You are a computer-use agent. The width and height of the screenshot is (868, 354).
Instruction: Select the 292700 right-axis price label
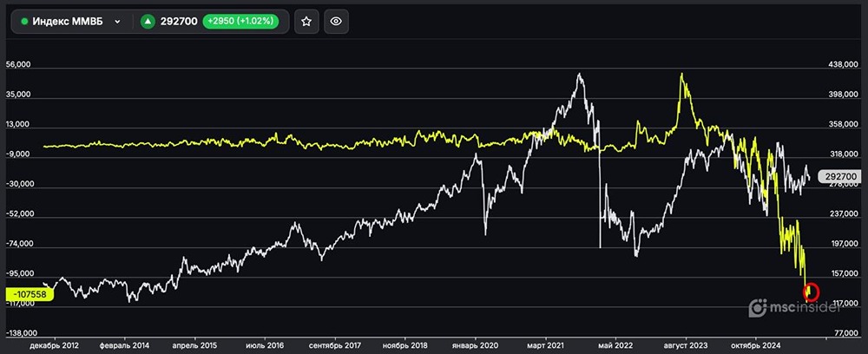point(839,176)
